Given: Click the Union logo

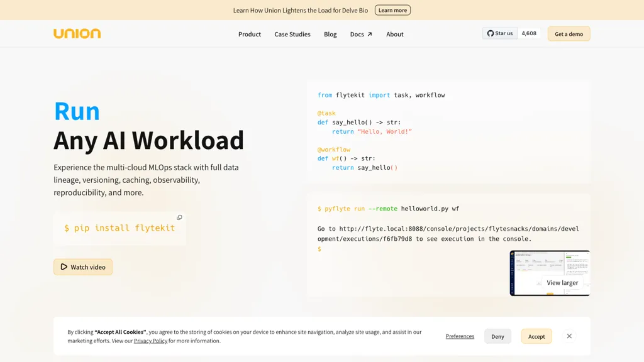Looking at the screenshot, I should coord(77,33).
